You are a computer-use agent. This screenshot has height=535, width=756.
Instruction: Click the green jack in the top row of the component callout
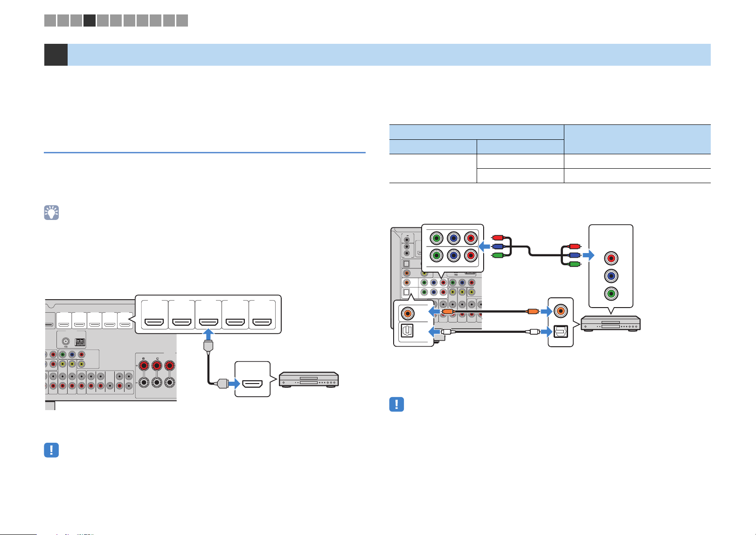[x=436, y=238]
